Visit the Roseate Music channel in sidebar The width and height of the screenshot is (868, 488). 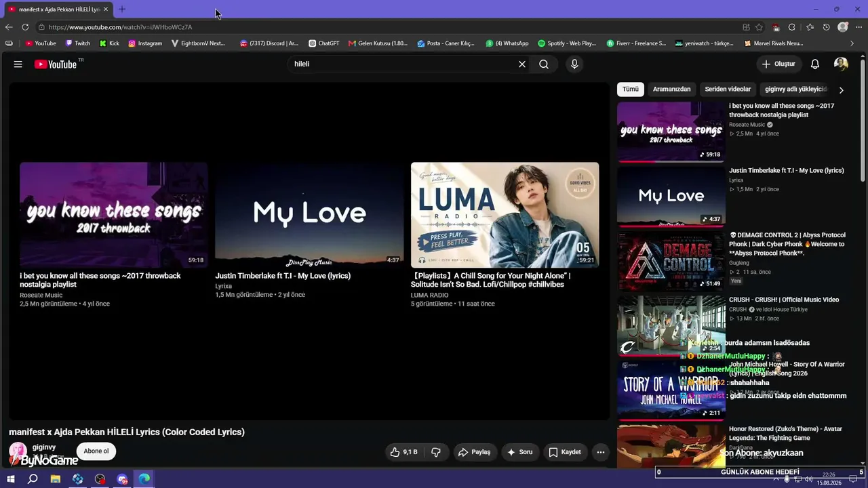pos(747,125)
